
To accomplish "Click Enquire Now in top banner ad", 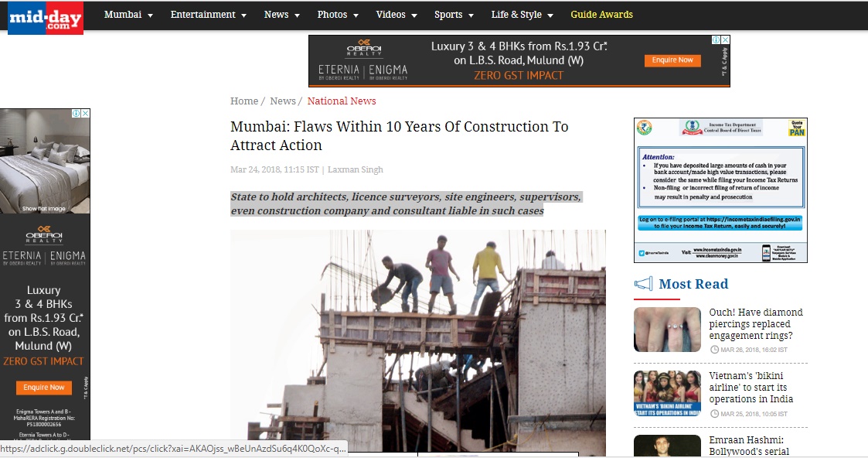I will [x=672, y=60].
